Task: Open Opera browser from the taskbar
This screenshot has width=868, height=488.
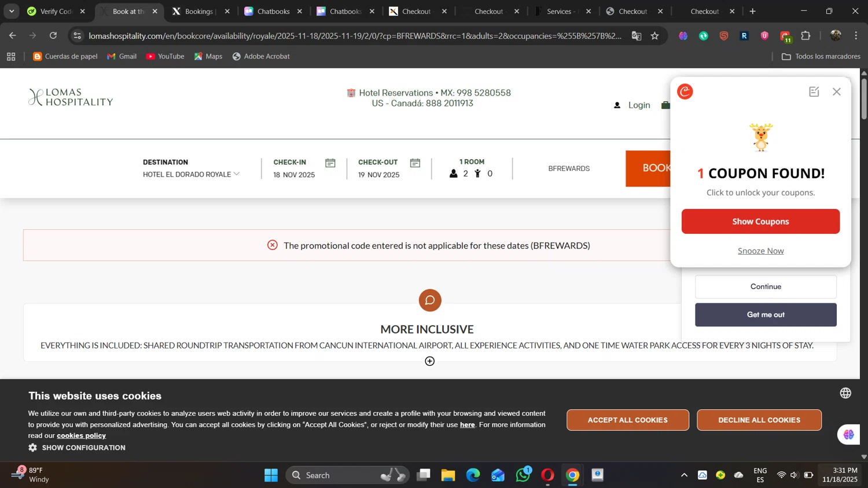Action: 548,475
